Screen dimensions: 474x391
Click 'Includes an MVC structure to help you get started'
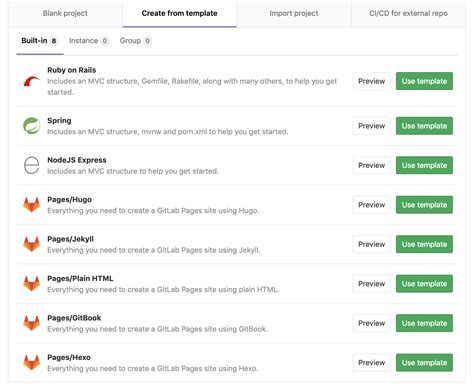pos(133,171)
